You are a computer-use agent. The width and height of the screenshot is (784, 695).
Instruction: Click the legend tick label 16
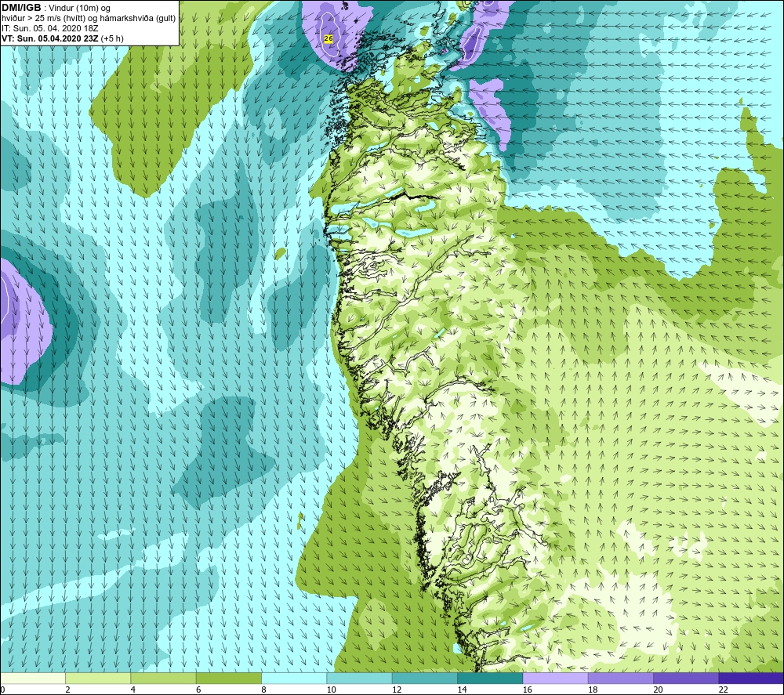(x=528, y=690)
